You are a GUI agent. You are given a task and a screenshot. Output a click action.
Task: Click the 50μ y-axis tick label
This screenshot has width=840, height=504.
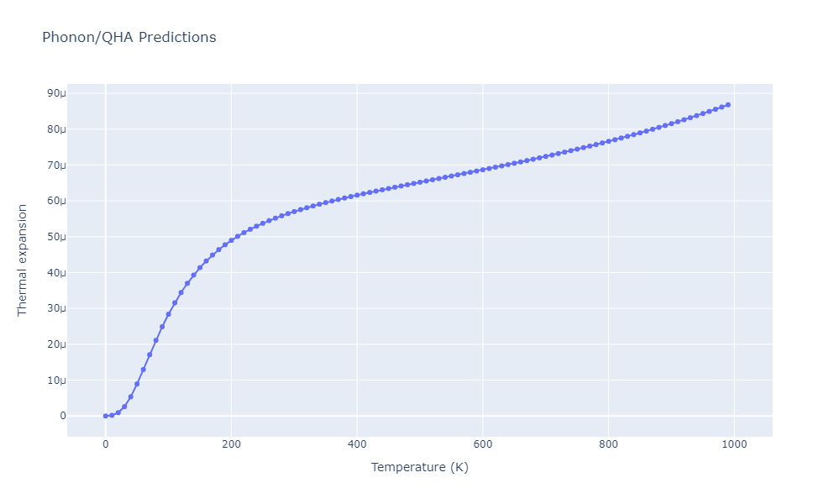[56, 237]
